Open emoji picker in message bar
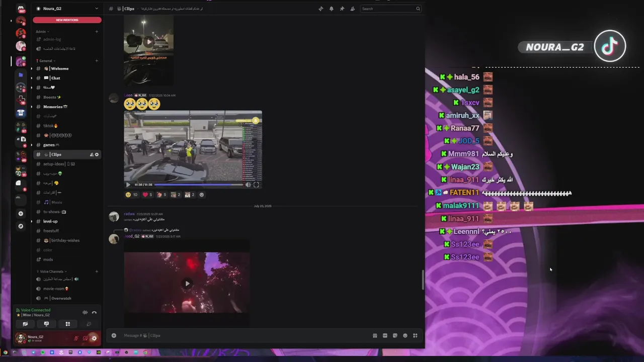The height and width of the screenshot is (362, 644). [x=405, y=335]
